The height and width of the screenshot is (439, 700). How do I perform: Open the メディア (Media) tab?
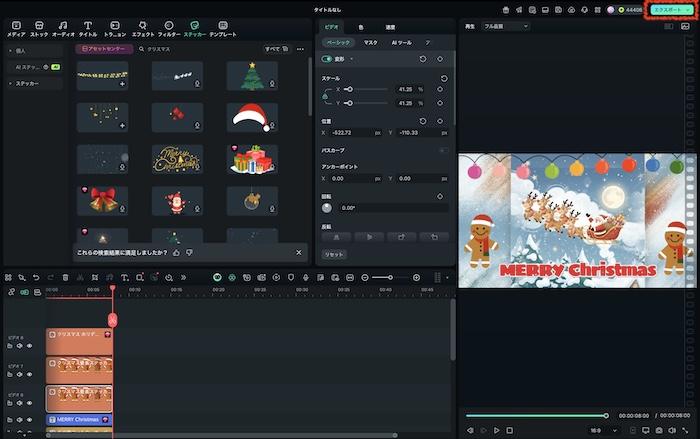(x=15, y=28)
